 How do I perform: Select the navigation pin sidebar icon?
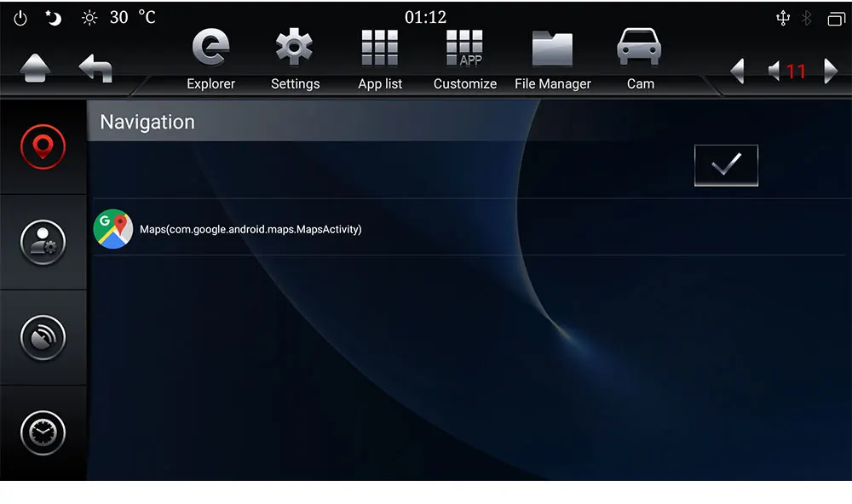pos(43,146)
